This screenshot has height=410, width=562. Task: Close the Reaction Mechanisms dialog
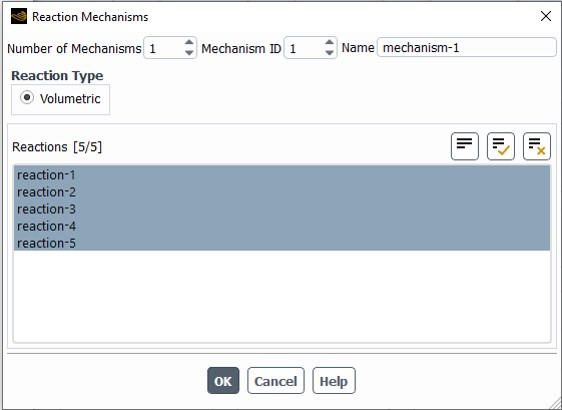click(x=546, y=16)
